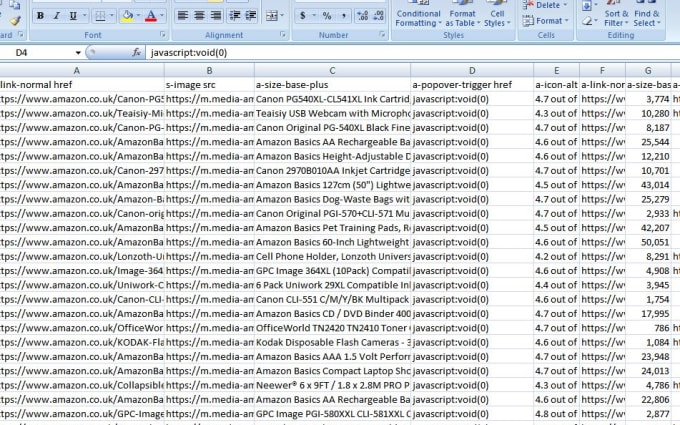680x425 pixels.
Task: Click Name Box showing D4
Action: tap(36, 52)
